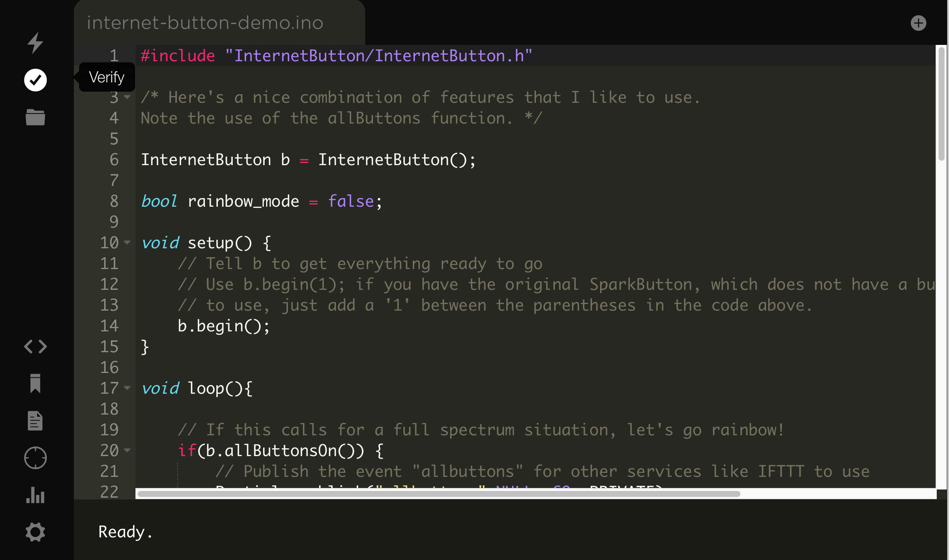Click line number 14 in the gutter
Viewport: 949px width, 560px height.
109,326
